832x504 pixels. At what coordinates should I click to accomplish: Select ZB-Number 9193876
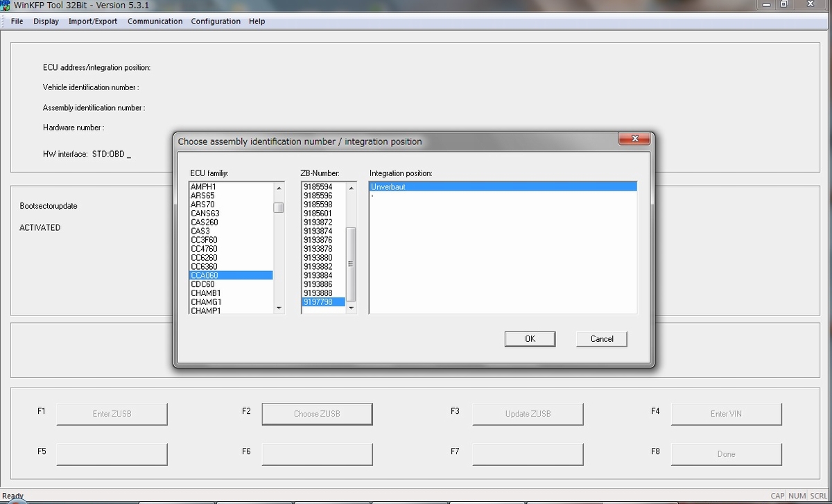point(323,240)
